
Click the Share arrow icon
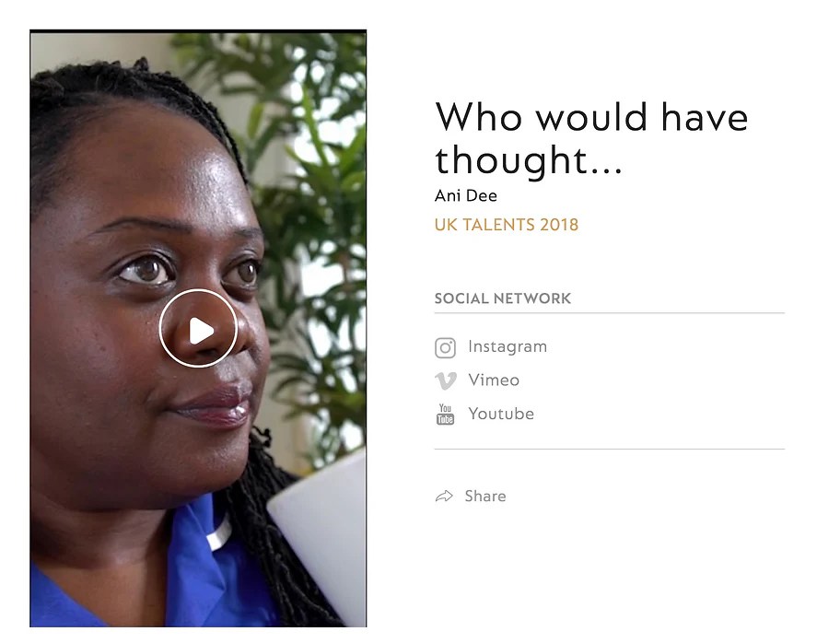pos(444,497)
